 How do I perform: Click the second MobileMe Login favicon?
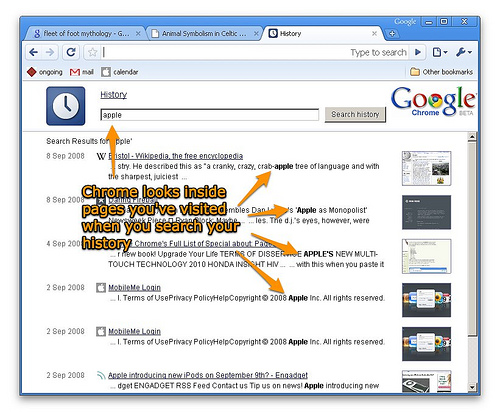tap(101, 332)
